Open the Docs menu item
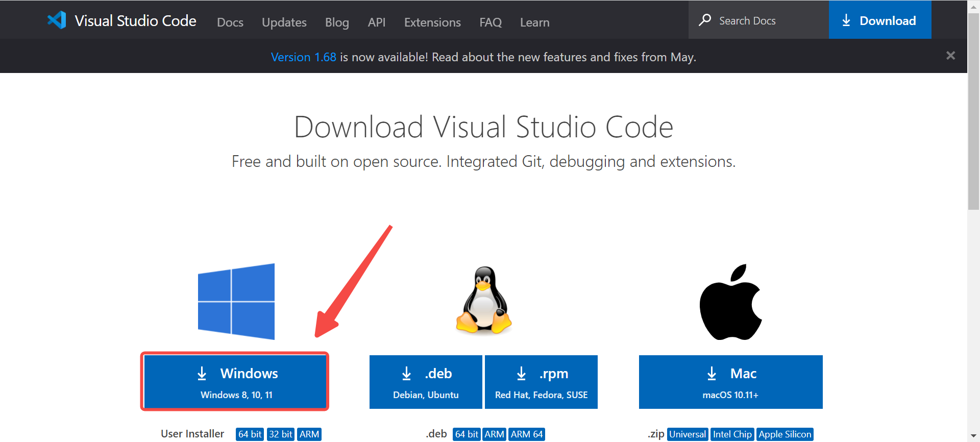 point(230,22)
